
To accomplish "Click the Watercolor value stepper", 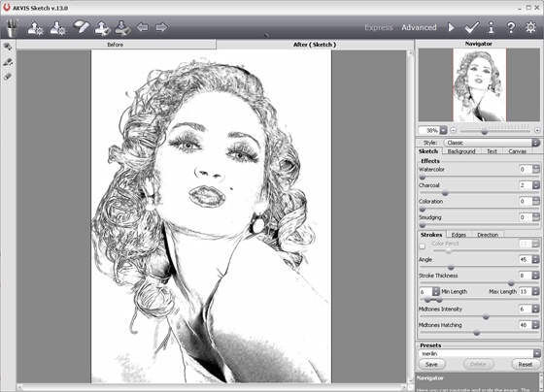I will click(x=536, y=169).
